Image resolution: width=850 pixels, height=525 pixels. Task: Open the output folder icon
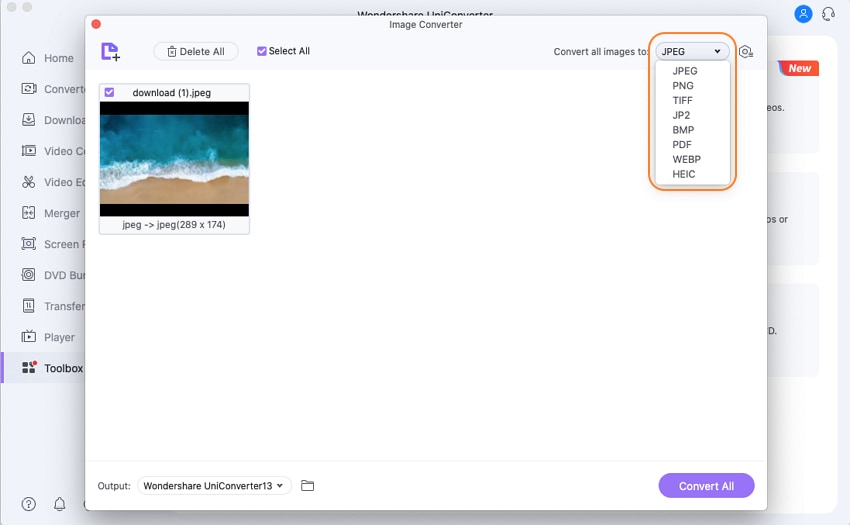307,485
